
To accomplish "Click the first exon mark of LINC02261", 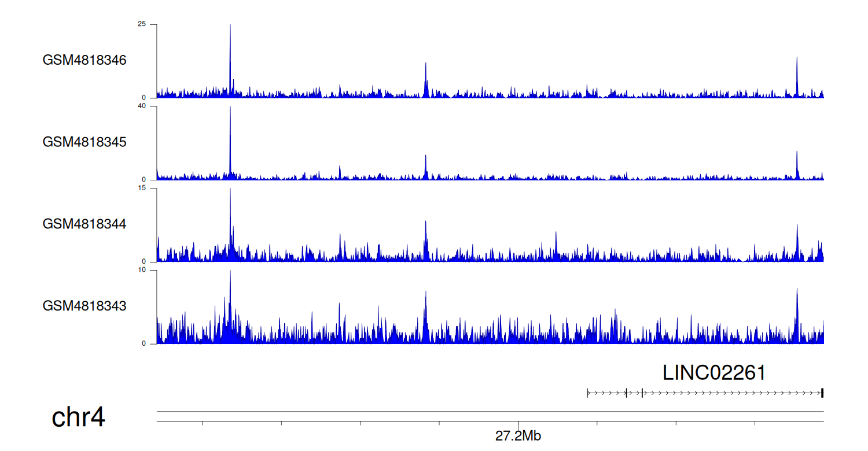I will [x=587, y=393].
